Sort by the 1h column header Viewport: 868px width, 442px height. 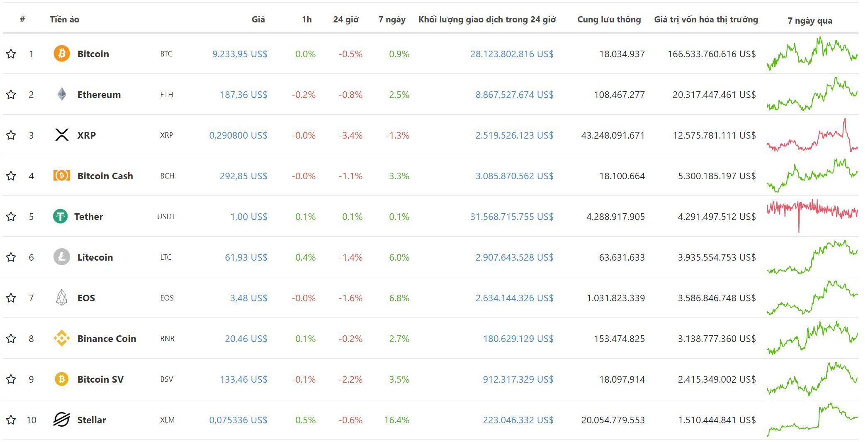(306, 19)
